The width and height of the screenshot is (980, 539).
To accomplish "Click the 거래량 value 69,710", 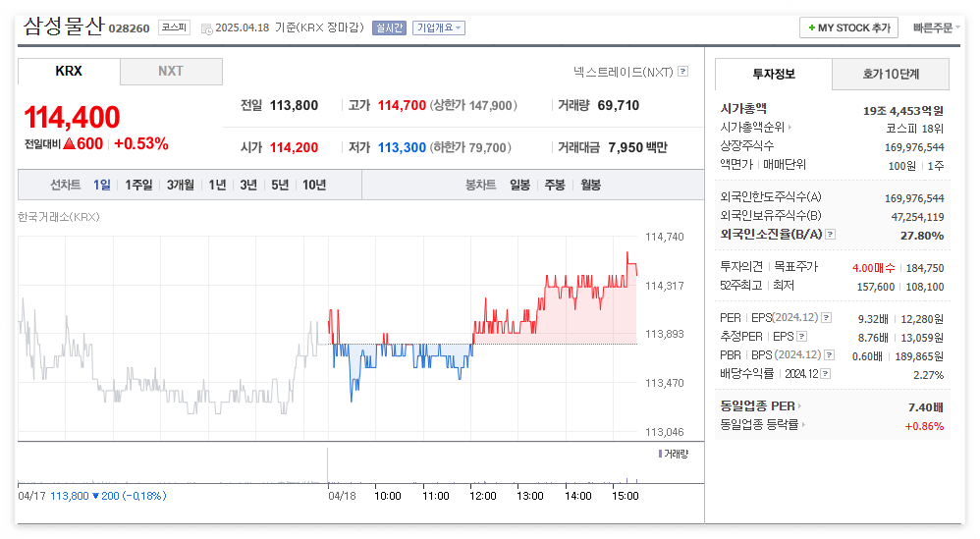I will [x=618, y=106].
